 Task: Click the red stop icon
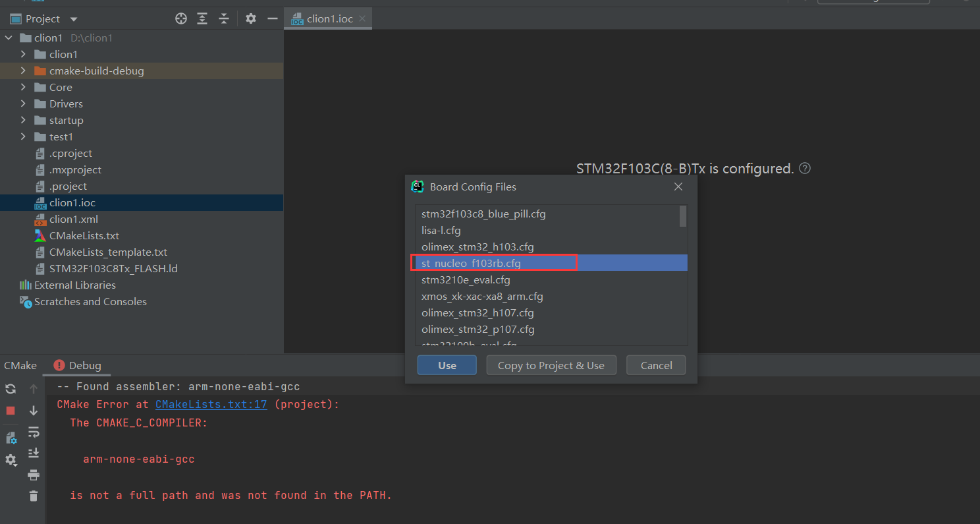[x=11, y=411]
